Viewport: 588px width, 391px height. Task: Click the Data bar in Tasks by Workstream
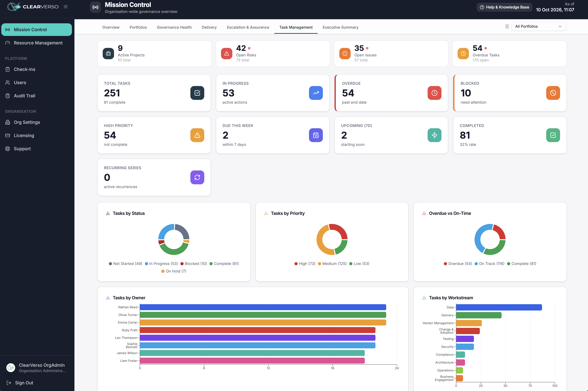point(499,307)
